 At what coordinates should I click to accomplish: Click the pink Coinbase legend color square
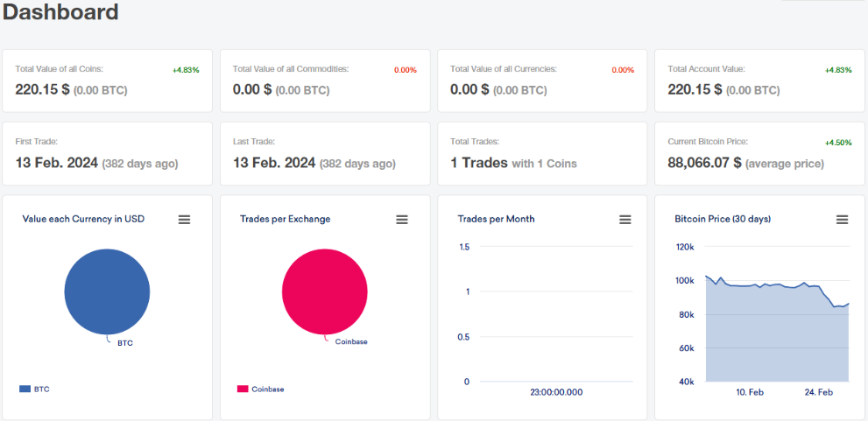coord(243,389)
